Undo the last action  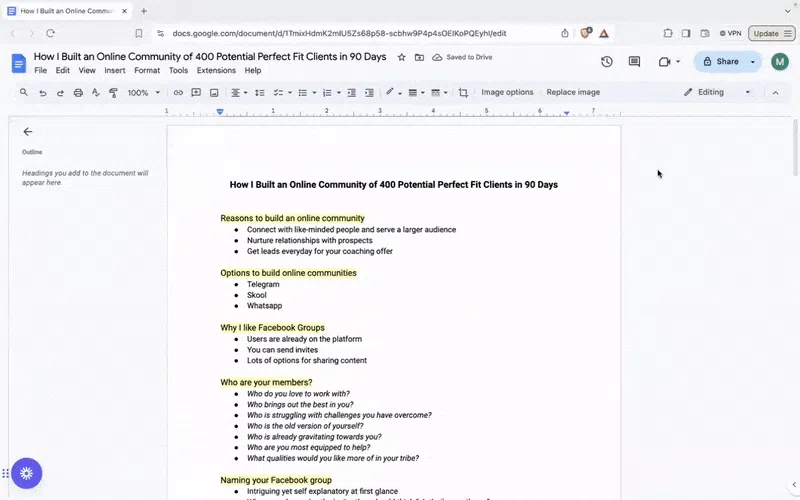[43, 93]
